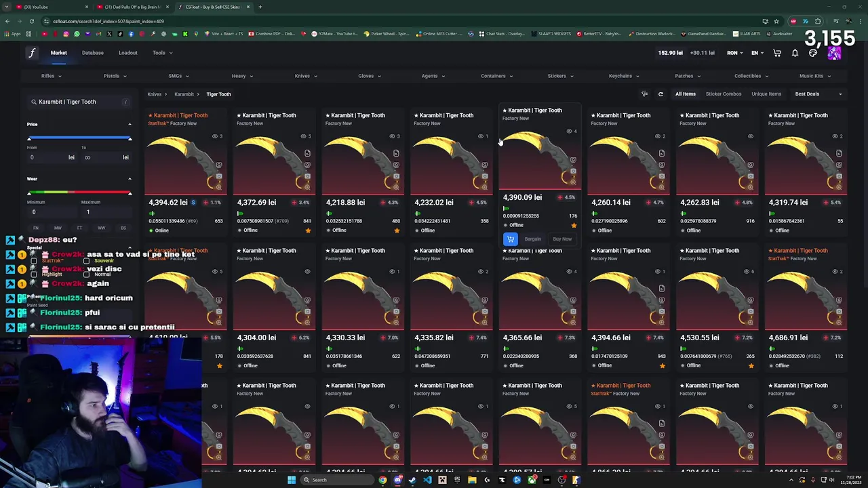This screenshot has height=488, width=868.
Task: Zoom into the 4,218.88 lei knife image
Action: point(396,186)
